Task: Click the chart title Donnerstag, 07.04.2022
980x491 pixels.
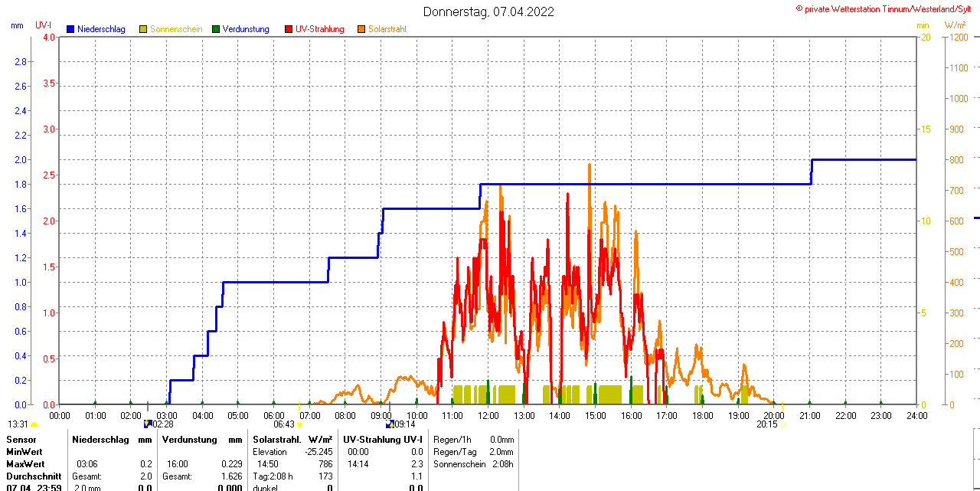Action: point(489,11)
